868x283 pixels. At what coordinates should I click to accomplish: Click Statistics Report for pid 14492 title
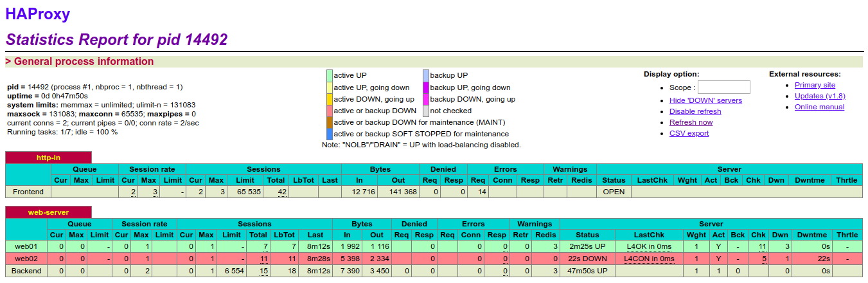(116, 40)
